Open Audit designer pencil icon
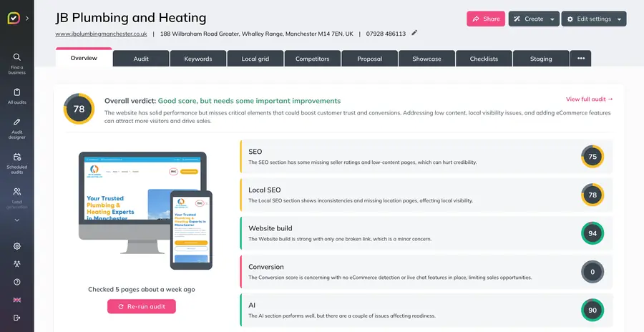644x332 pixels. pyautogui.click(x=17, y=122)
